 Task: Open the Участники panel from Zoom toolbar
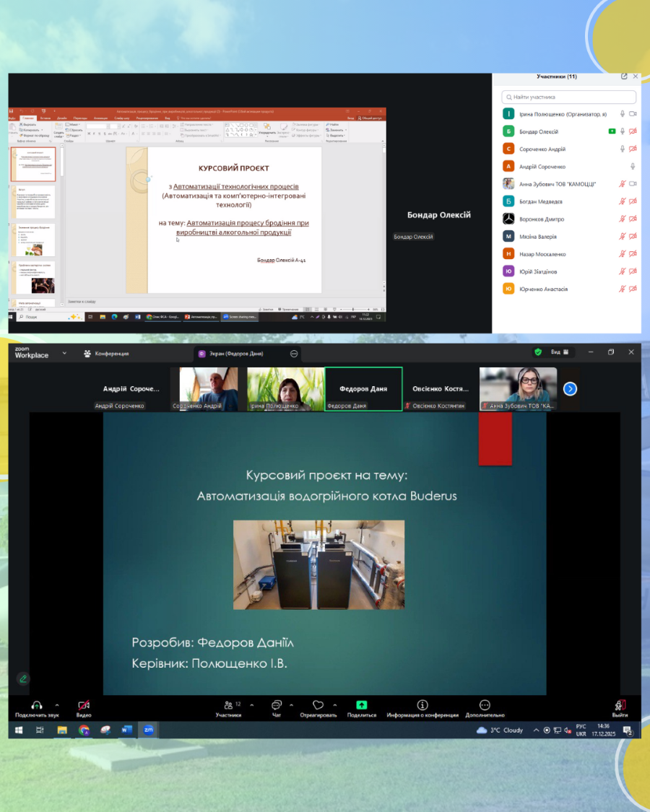(x=227, y=705)
